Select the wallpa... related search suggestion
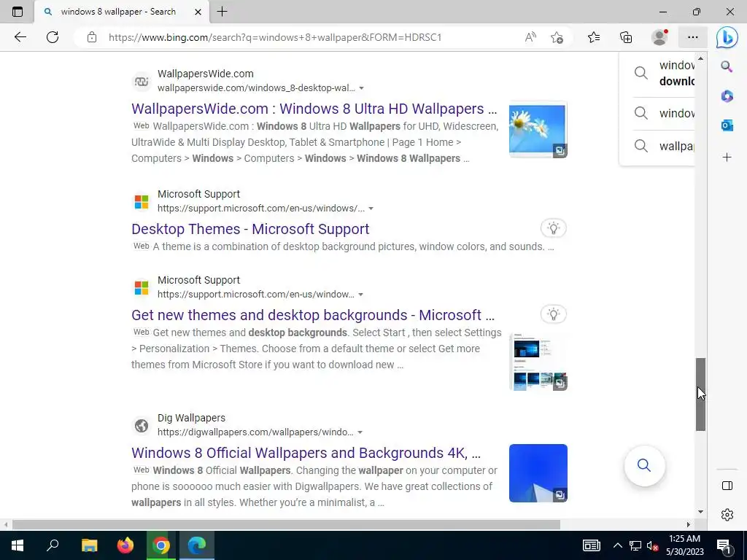 coord(664,146)
